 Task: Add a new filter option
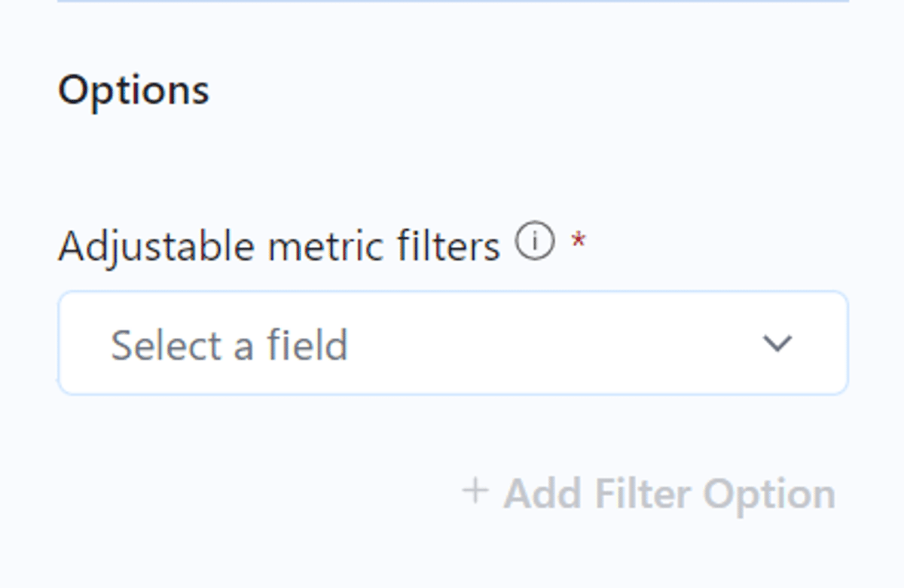click(x=649, y=493)
